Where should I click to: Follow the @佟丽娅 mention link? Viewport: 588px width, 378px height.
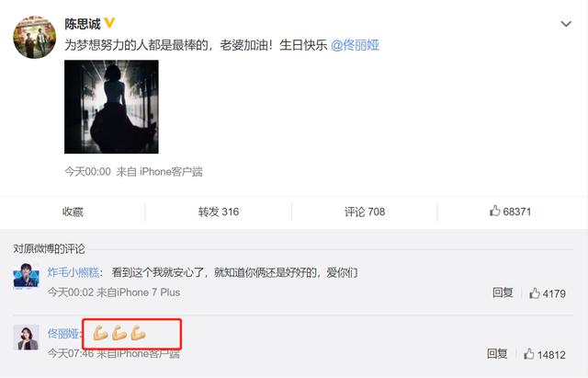pyautogui.click(x=356, y=45)
